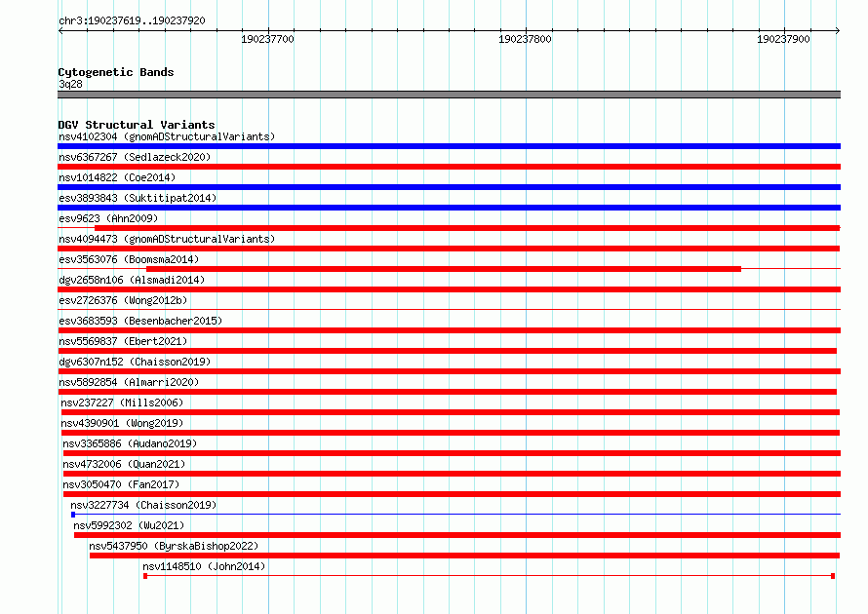Select the 3q28 band label
868x614 pixels.
click(70, 84)
